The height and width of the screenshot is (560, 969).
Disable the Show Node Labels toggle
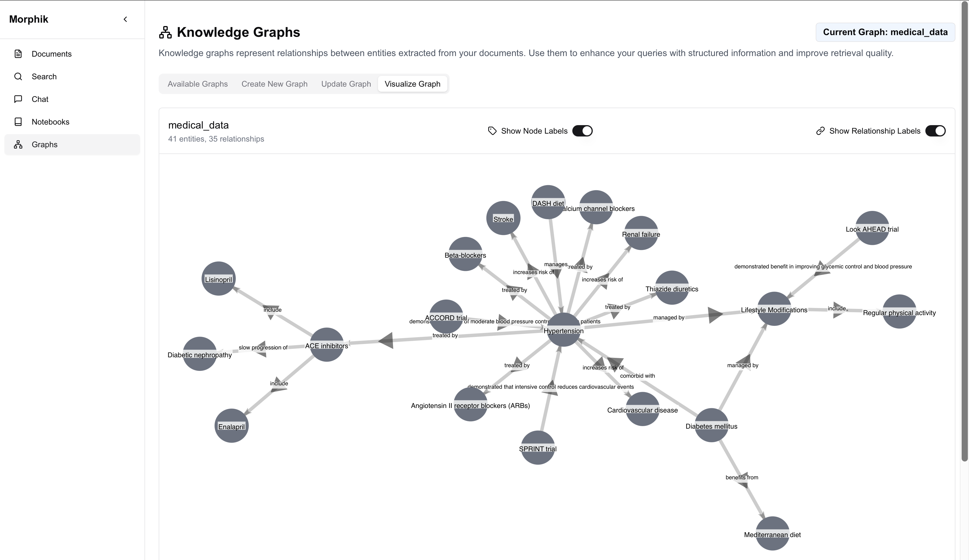click(x=583, y=131)
